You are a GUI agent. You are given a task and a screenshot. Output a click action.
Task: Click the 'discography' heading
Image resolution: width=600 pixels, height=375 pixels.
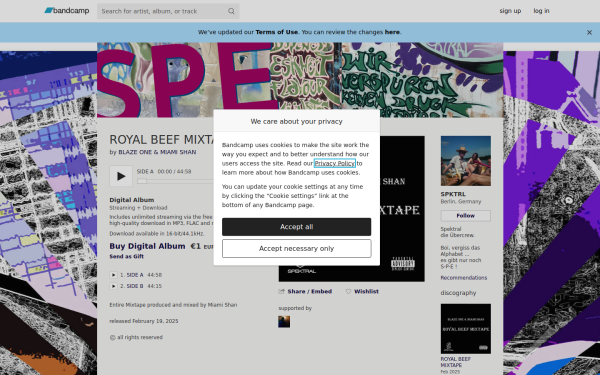pyautogui.click(x=458, y=293)
